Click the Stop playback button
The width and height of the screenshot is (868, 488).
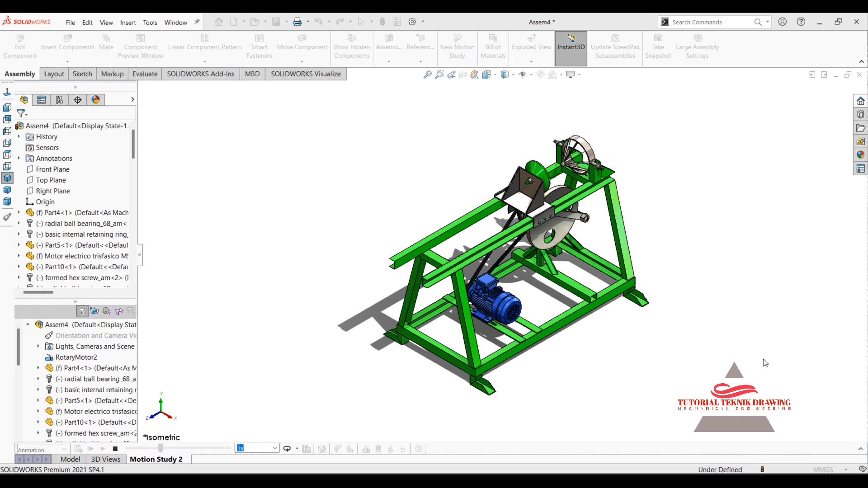coord(115,449)
